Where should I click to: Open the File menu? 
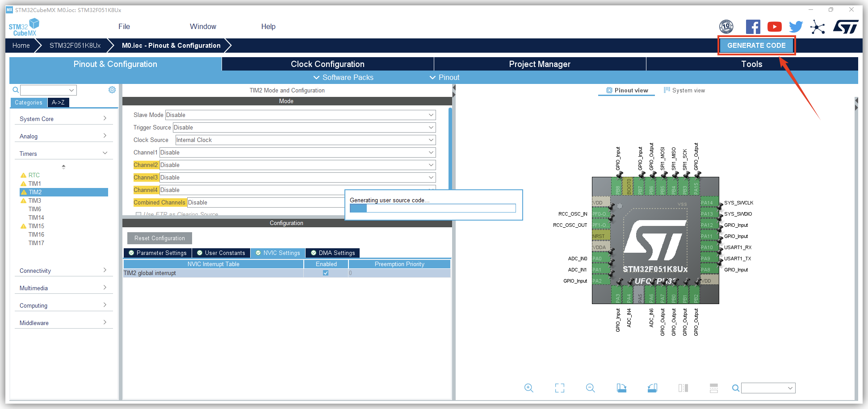click(124, 26)
